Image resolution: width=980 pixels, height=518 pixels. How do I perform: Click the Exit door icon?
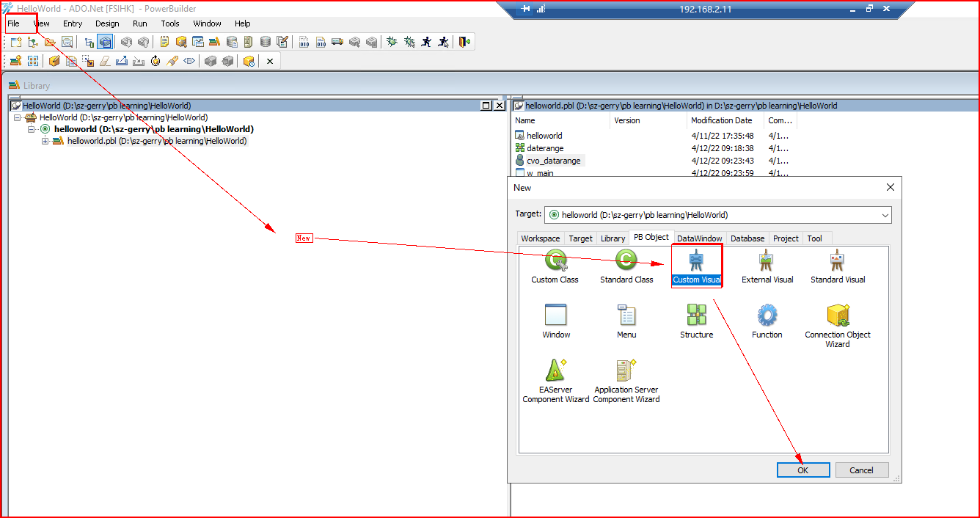click(x=464, y=42)
